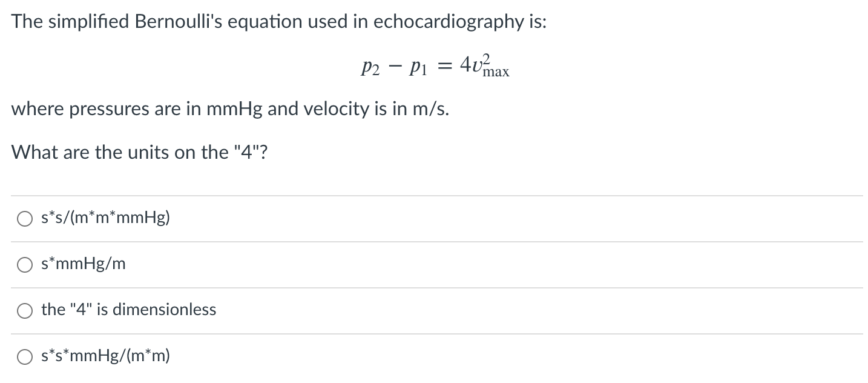Click the text the "4" is dimensionless
This screenshot has height=383, width=868.
[x=128, y=310]
